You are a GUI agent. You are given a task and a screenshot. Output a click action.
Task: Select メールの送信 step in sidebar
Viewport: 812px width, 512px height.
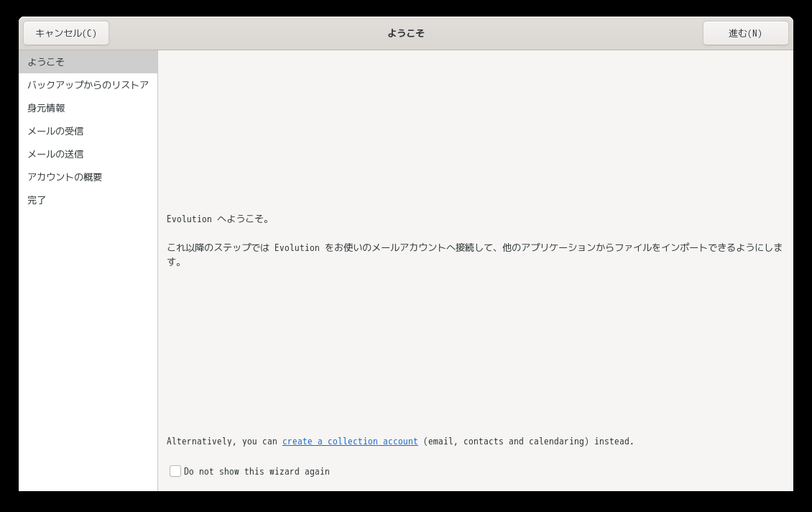coord(88,154)
